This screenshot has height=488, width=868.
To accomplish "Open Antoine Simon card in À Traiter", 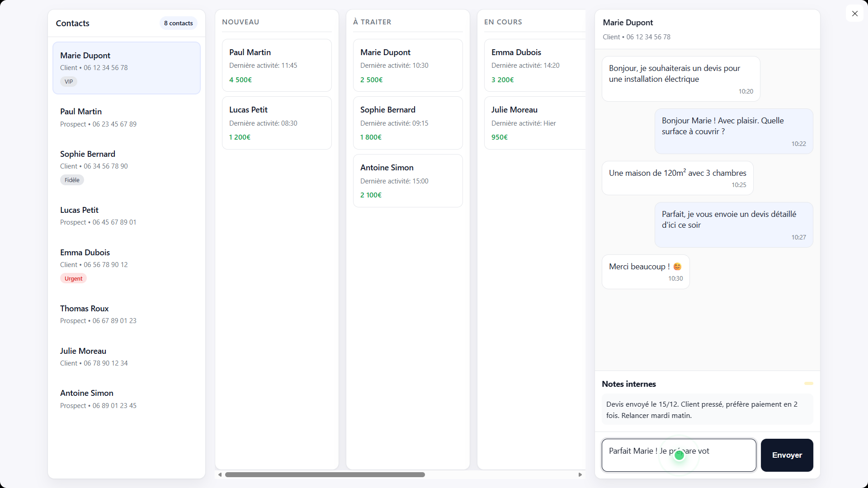I will pos(407,181).
